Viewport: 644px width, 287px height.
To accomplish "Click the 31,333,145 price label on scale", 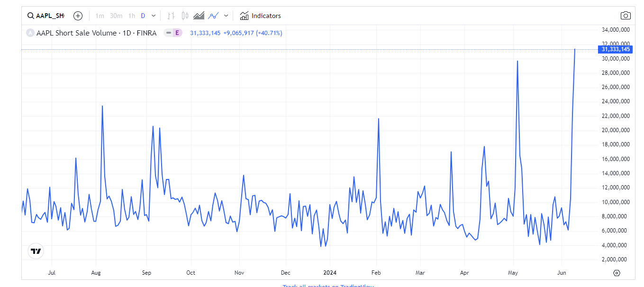I will tap(616, 49).
